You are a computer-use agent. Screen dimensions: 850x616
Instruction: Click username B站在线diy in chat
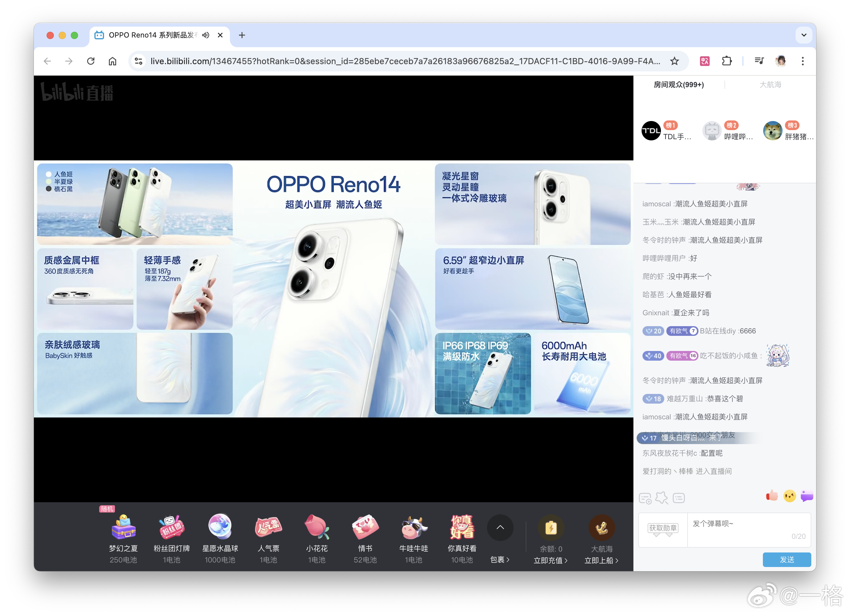[x=718, y=331]
